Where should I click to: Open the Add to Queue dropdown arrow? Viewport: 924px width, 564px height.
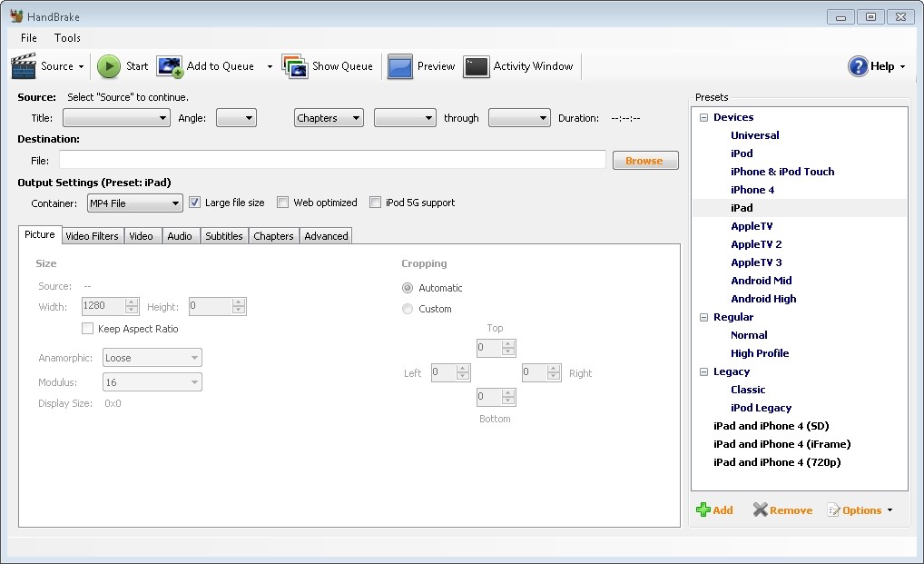(270, 66)
